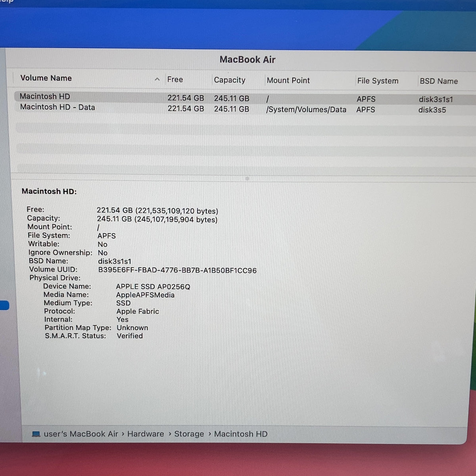Toggle the sort arrow in Volume Name header
The image size is (476, 476).
pos(157,79)
